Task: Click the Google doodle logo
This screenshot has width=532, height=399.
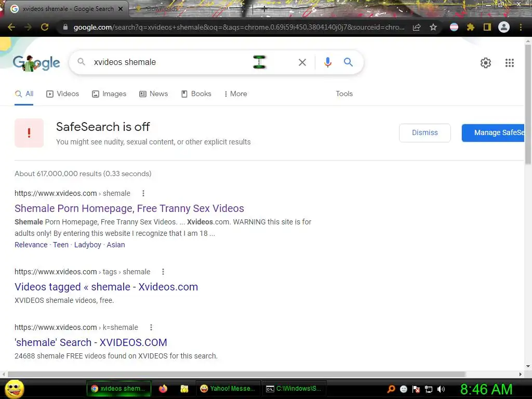Action: tap(36, 63)
